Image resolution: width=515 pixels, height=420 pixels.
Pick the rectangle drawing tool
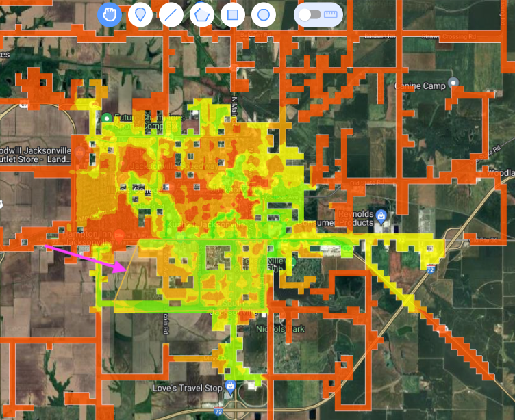click(x=233, y=14)
